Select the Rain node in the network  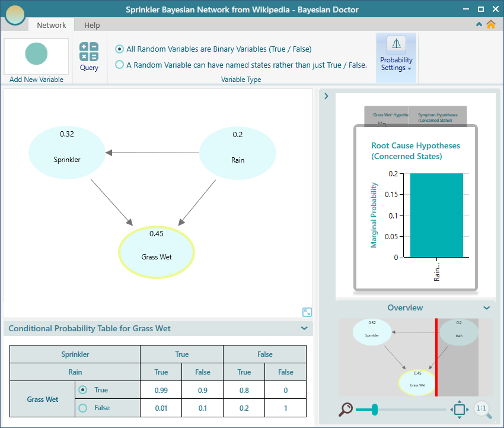click(x=237, y=153)
